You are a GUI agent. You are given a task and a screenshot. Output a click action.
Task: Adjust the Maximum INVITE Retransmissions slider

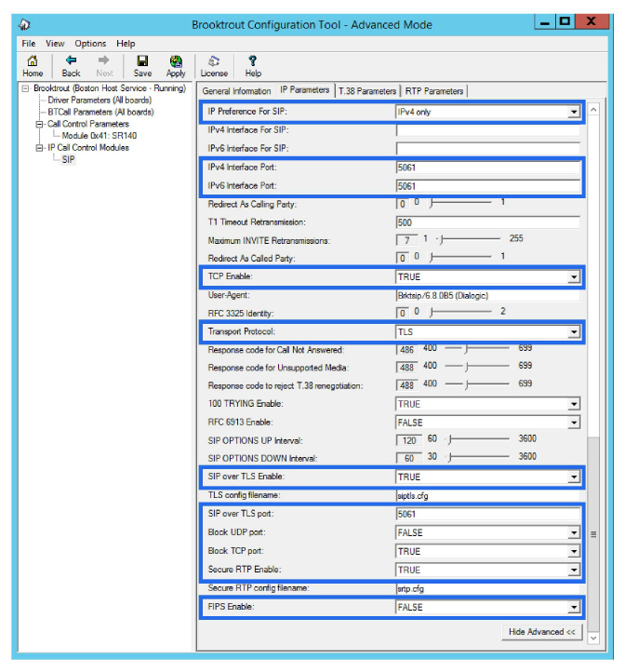[x=439, y=240]
